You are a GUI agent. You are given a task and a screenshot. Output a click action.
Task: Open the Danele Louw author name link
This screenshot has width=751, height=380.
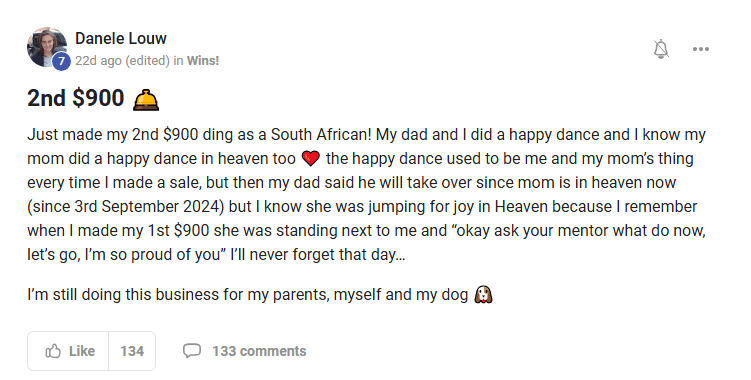pyautogui.click(x=121, y=38)
